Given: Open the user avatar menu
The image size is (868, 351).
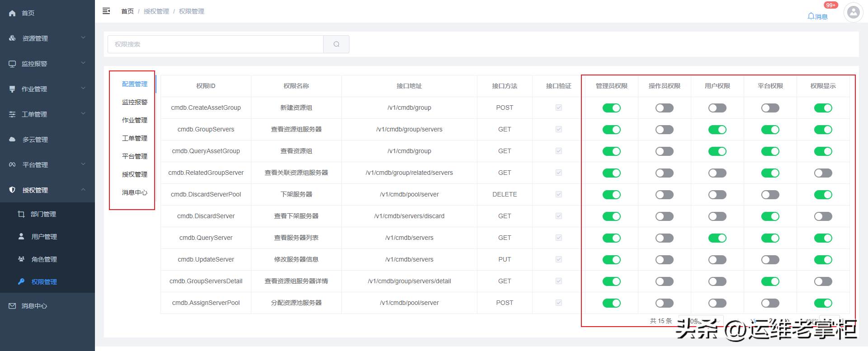Looking at the screenshot, I should point(854,12).
